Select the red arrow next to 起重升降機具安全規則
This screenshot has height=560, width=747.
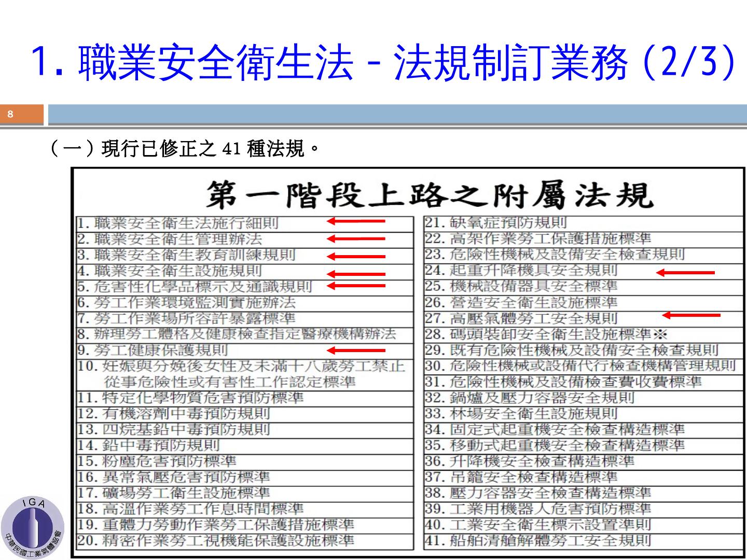coord(685,272)
